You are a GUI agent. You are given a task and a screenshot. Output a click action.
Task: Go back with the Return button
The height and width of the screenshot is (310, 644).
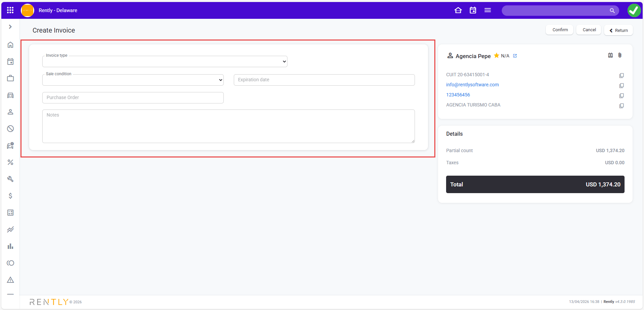(x=618, y=30)
